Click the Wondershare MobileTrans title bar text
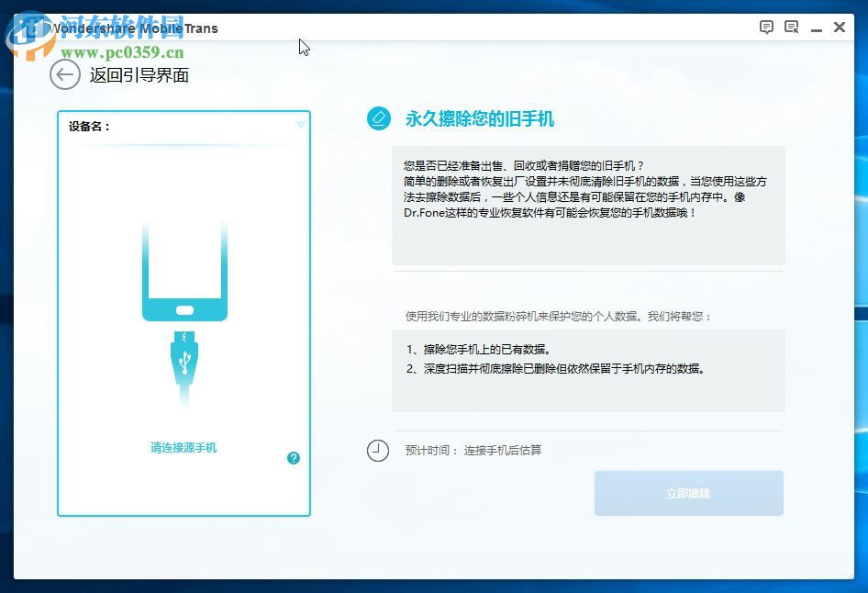This screenshot has width=868, height=593. [134, 28]
